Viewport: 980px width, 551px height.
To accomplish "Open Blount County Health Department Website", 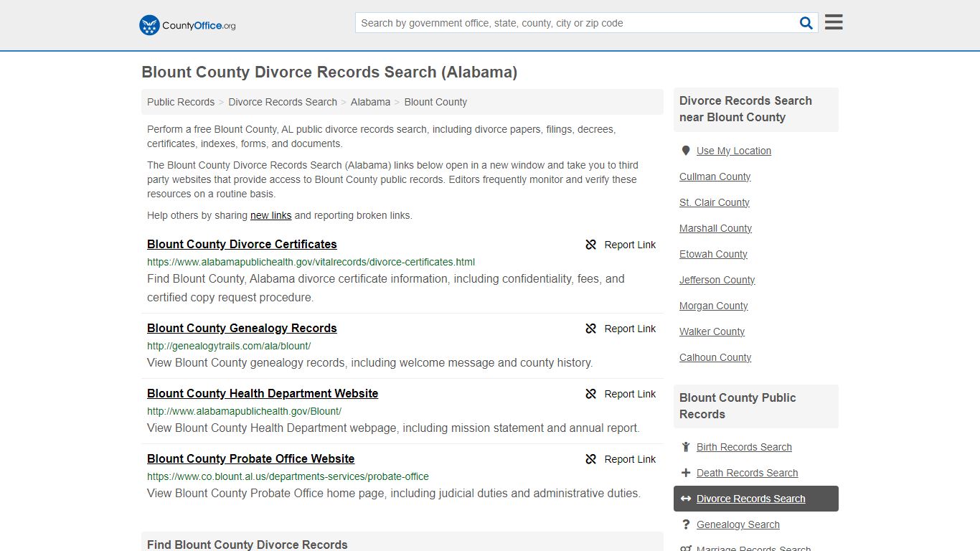I will 263,393.
